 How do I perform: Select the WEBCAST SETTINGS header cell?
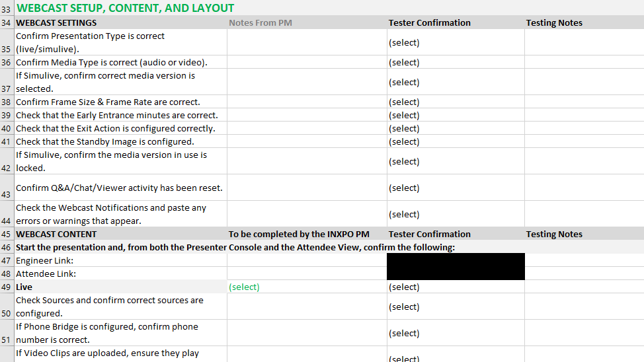[56, 23]
